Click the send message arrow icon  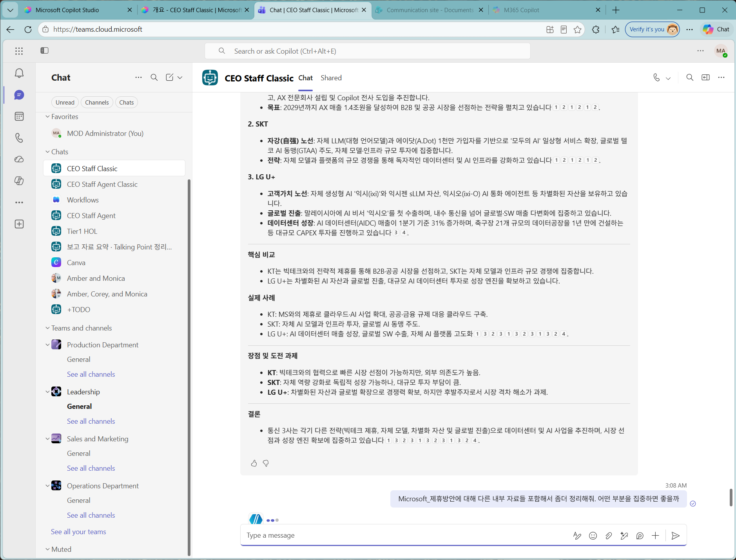(x=676, y=536)
